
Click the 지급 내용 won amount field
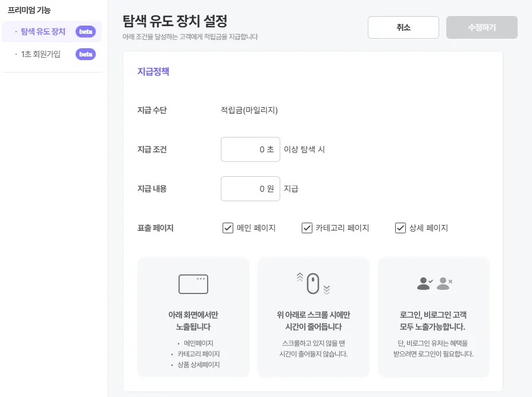click(x=250, y=189)
